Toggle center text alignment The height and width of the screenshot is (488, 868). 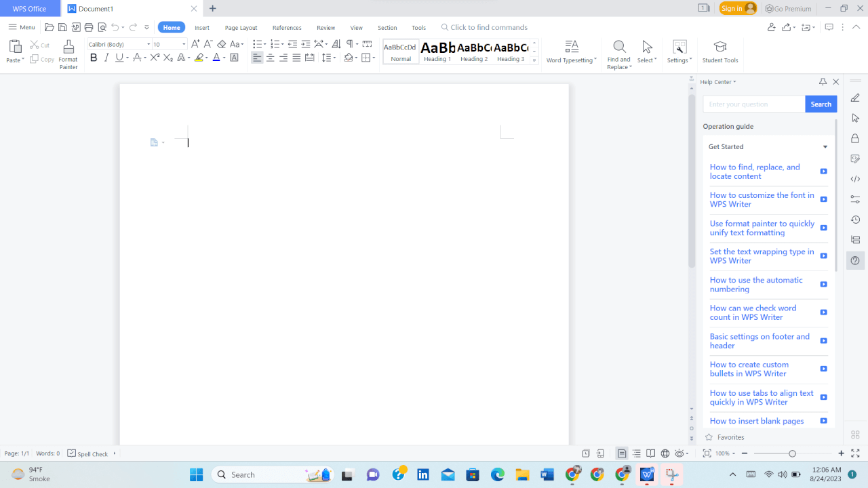click(x=270, y=58)
